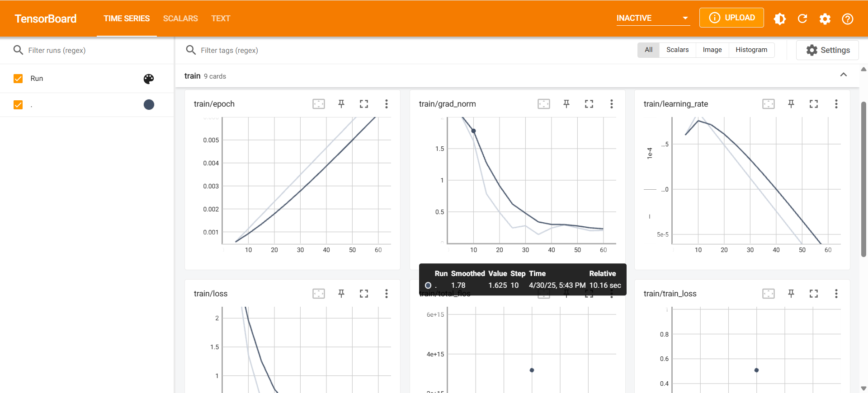Click the train/epoch card title
The height and width of the screenshot is (393, 868).
[214, 104]
